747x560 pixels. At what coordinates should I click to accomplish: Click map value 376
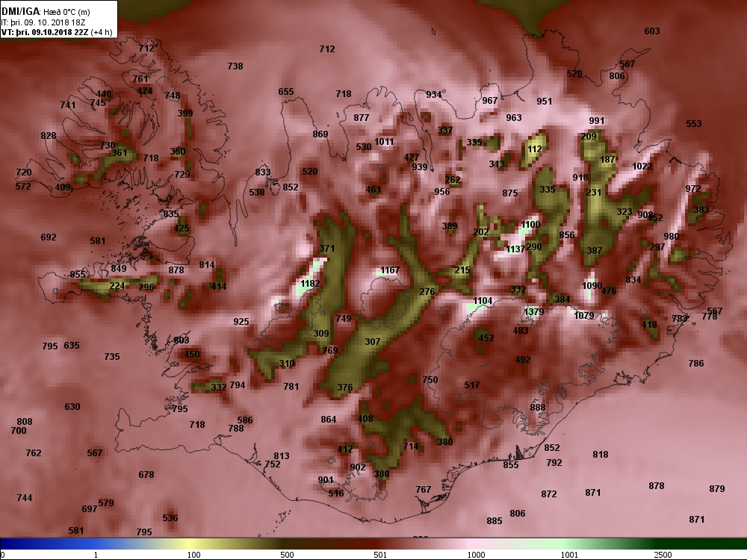click(x=345, y=387)
